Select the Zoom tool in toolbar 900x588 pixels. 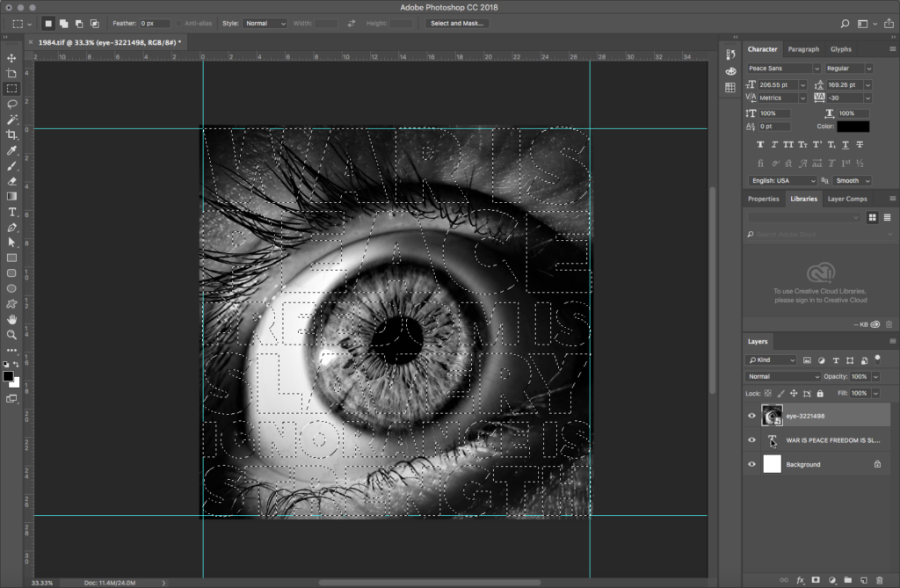pos(11,335)
